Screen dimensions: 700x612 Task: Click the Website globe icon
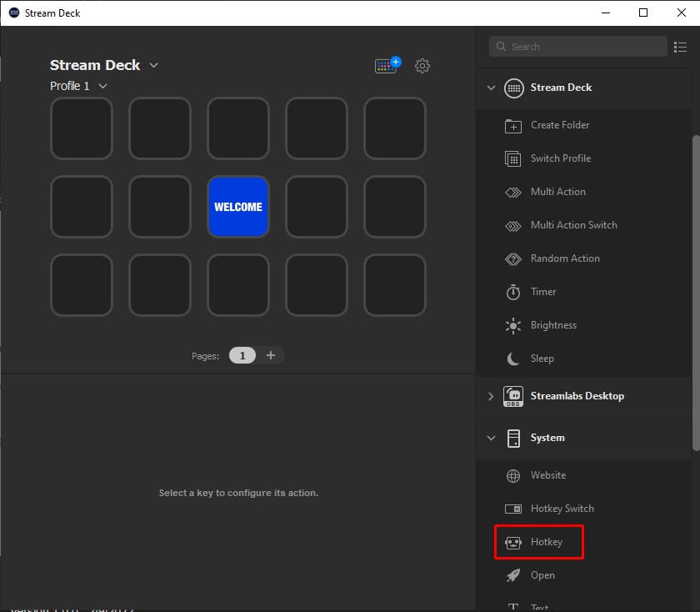(513, 476)
